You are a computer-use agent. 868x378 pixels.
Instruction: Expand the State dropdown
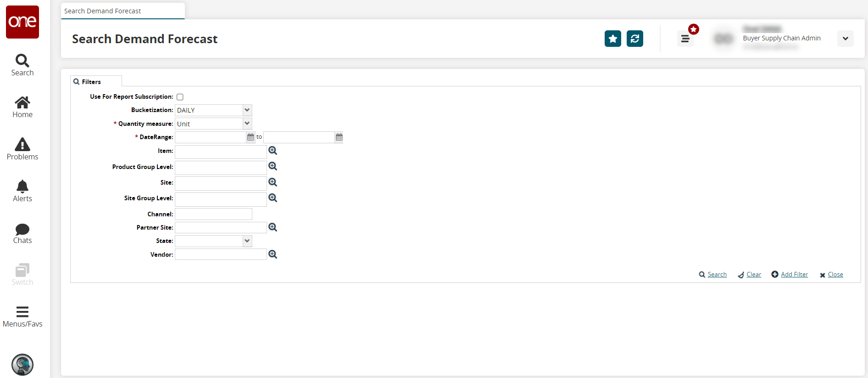247,241
